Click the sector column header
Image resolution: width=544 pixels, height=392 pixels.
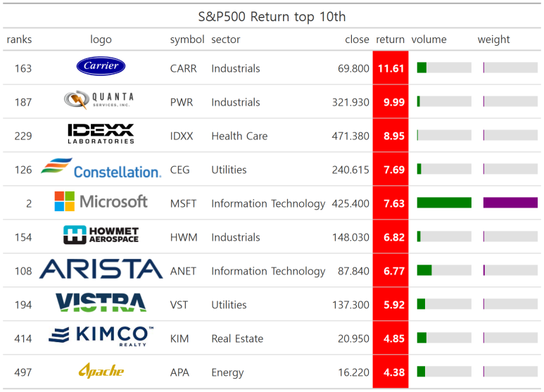click(225, 39)
